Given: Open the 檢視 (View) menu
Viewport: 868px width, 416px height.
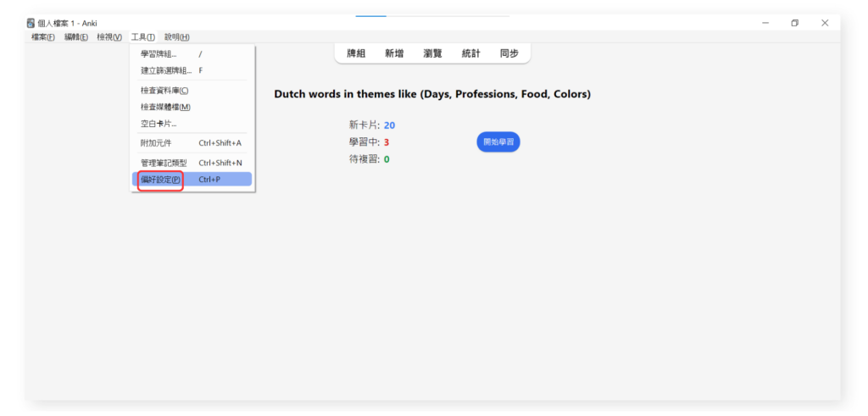Looking at the screenshot, I should pos(109,37).
